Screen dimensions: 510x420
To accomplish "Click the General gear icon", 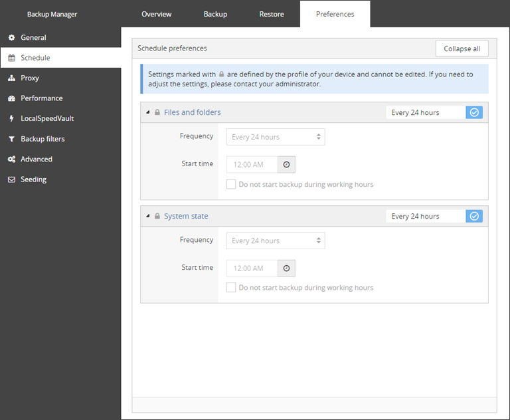I will 12,37.
